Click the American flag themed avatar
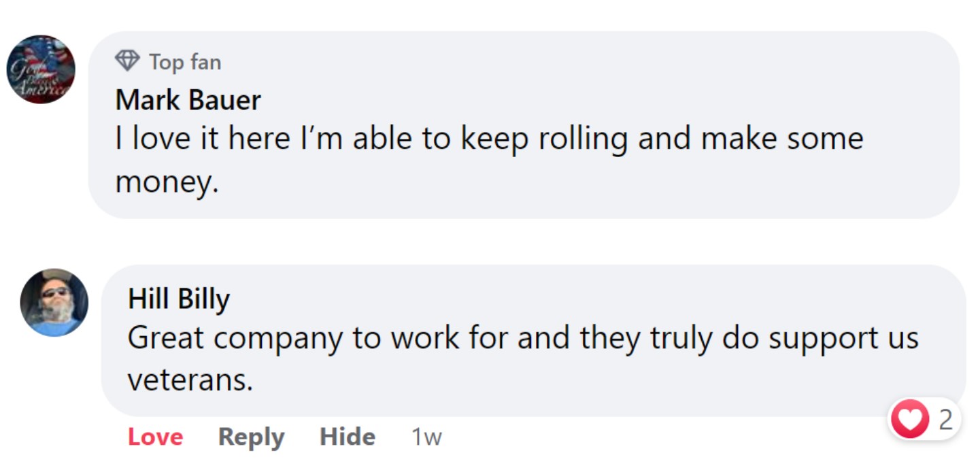This screenshot has height=470, width=980. (x=41, y=69)
